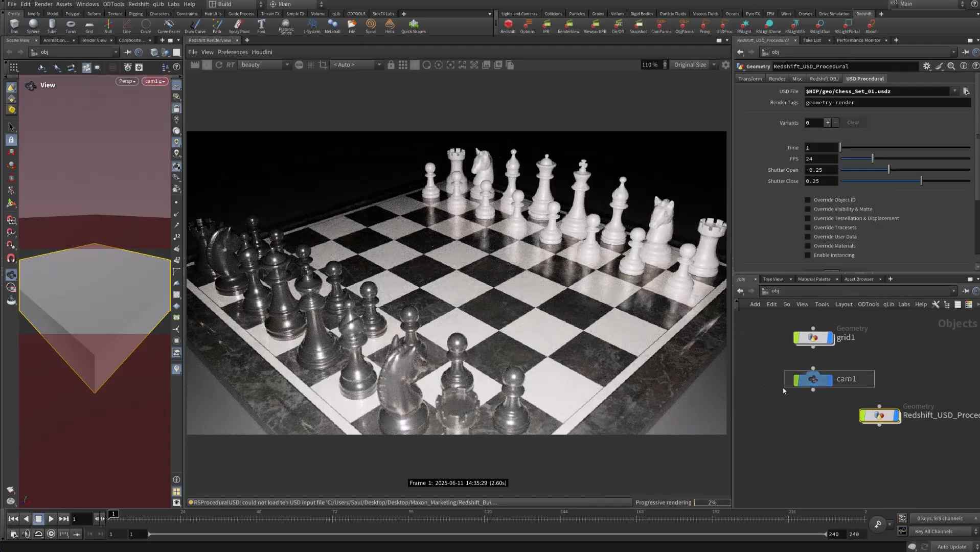The height and width of the screenshot is (552, 980).
Task: Open the Spiral shelf tool
Action: pyautogui.click(x=371, y=26)
